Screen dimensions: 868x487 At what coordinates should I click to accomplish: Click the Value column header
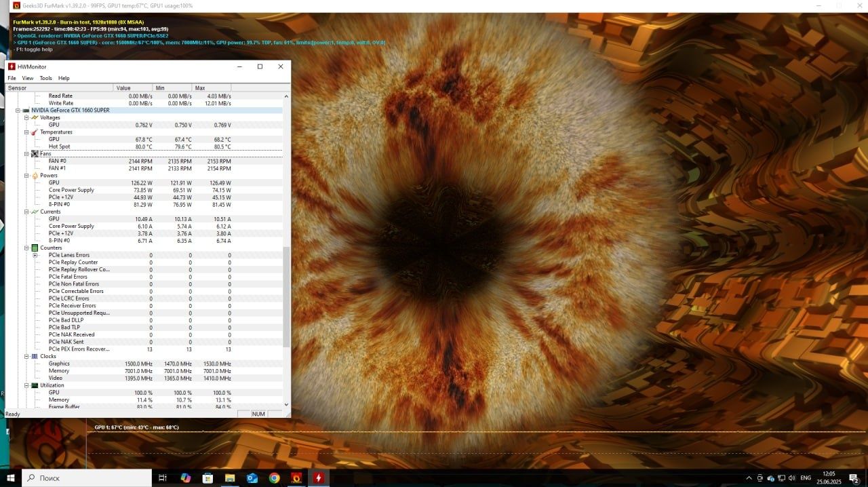[134, 88]
